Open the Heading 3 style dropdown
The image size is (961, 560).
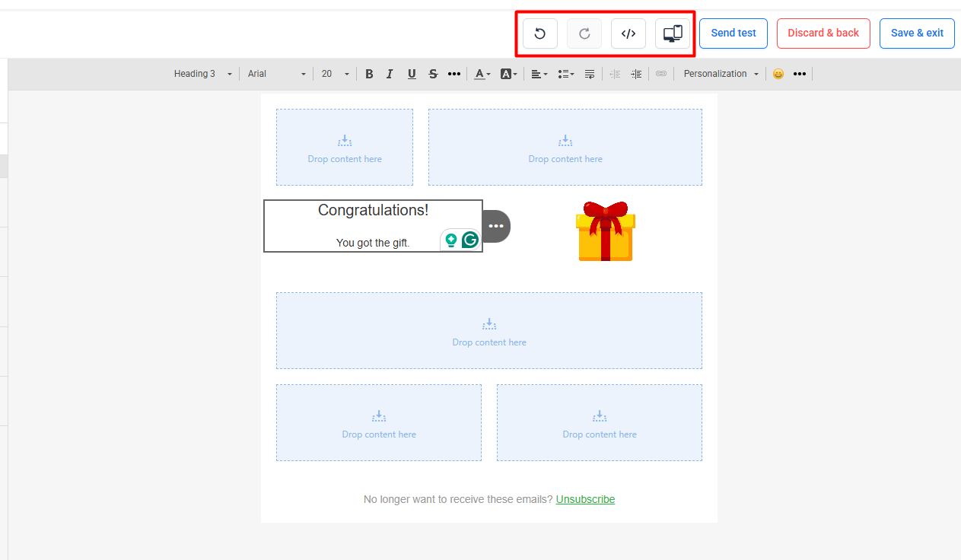tap(202, 74)
